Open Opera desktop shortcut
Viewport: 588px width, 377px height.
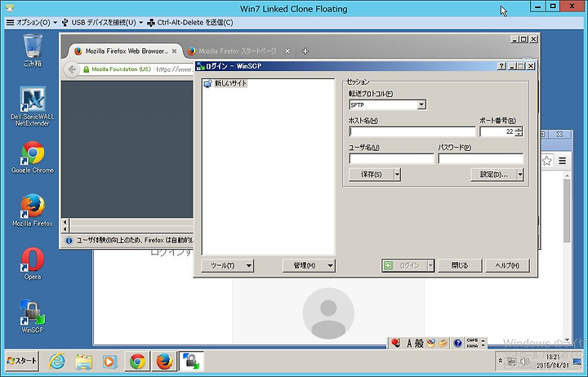tap(33, 264)
